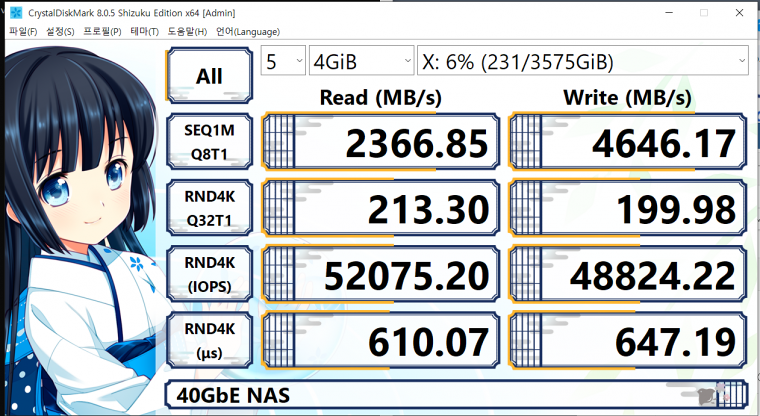This screenshot has height=416, width=760.
Task: Close the CrystalDiskMark window
Action: click(x=739, y=13)
